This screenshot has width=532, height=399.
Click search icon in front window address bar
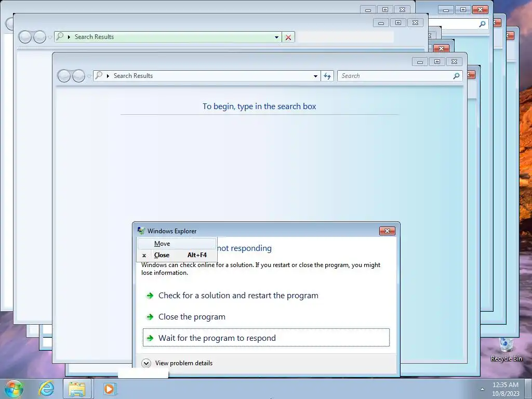tap(99, 75)
